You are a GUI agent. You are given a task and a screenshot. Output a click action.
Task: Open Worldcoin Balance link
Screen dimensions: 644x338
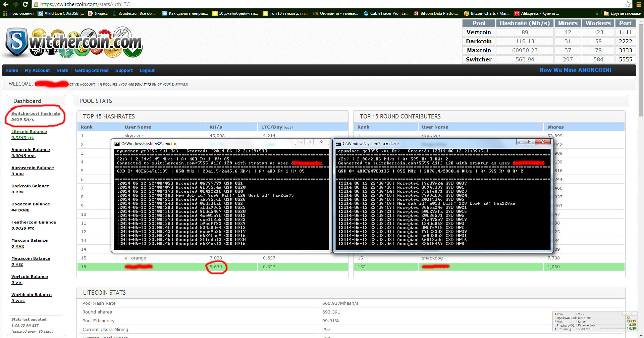tap(32, 295)
